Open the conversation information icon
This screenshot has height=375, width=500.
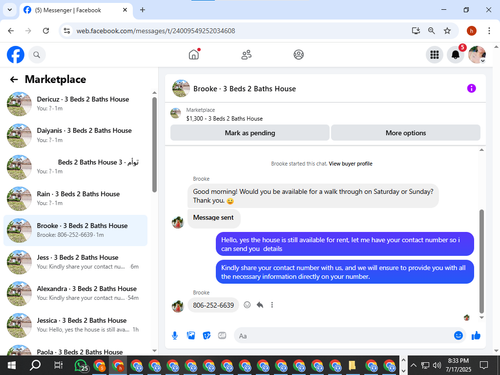coord(471,88)
